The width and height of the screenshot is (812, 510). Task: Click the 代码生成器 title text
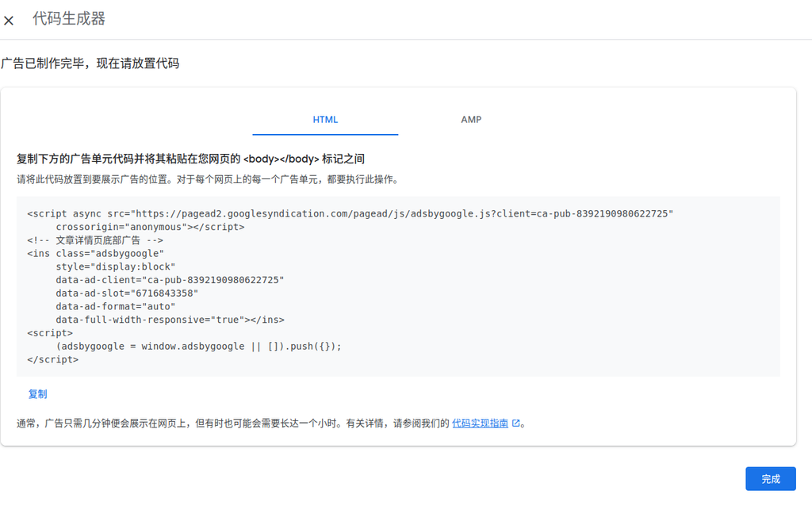[69, 19]
